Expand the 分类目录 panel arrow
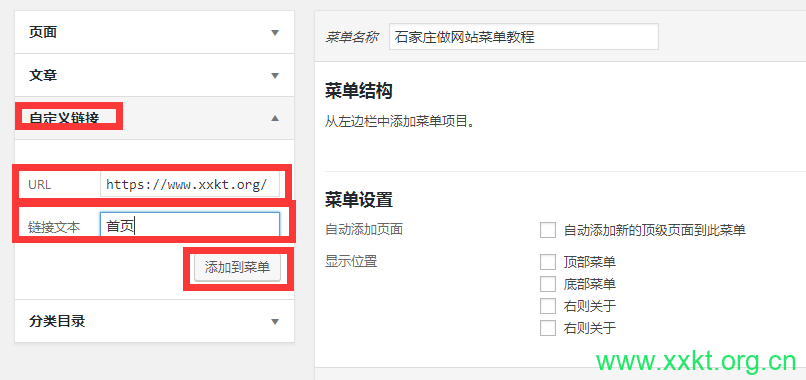806x380 pixels. 275,322
